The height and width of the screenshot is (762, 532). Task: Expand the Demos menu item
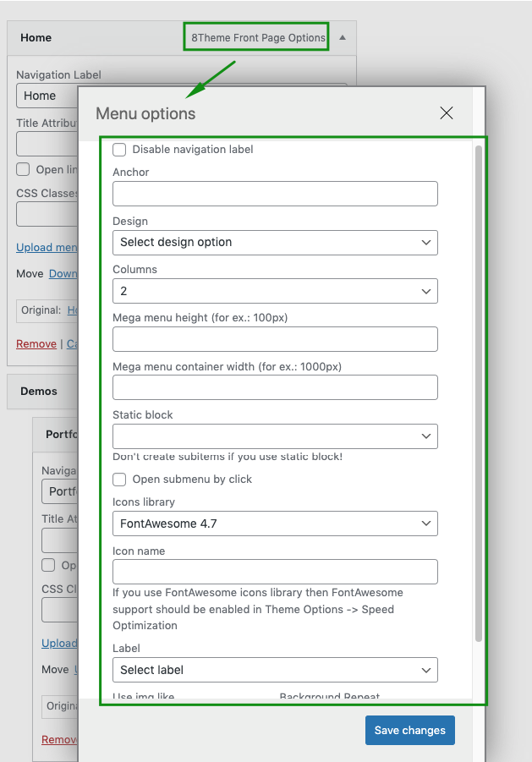pyautogui.click(x=42, y=392)
